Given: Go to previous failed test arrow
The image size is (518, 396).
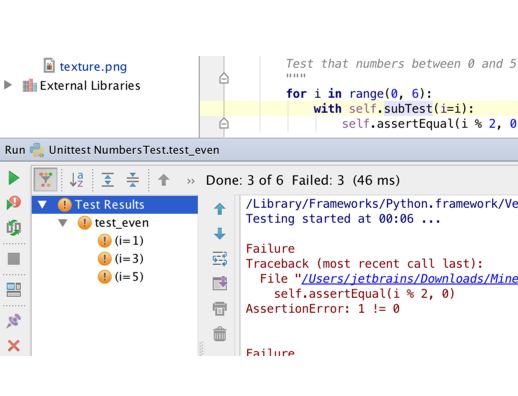Looking at the screenshot, I should 164,180.
